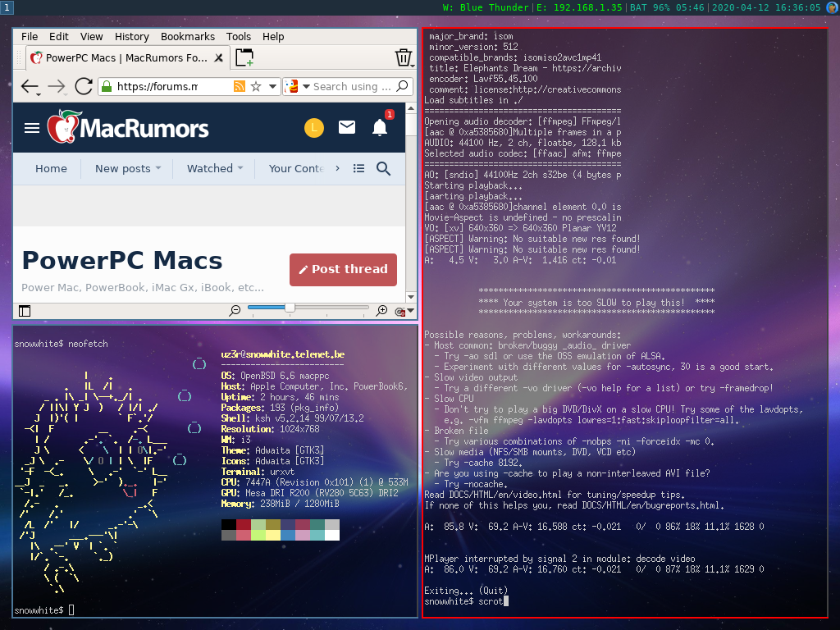The height and width of the screenshot is (630, 840).
Task: Open the RSS feed icon in address bar
Action: click(240, 86)
